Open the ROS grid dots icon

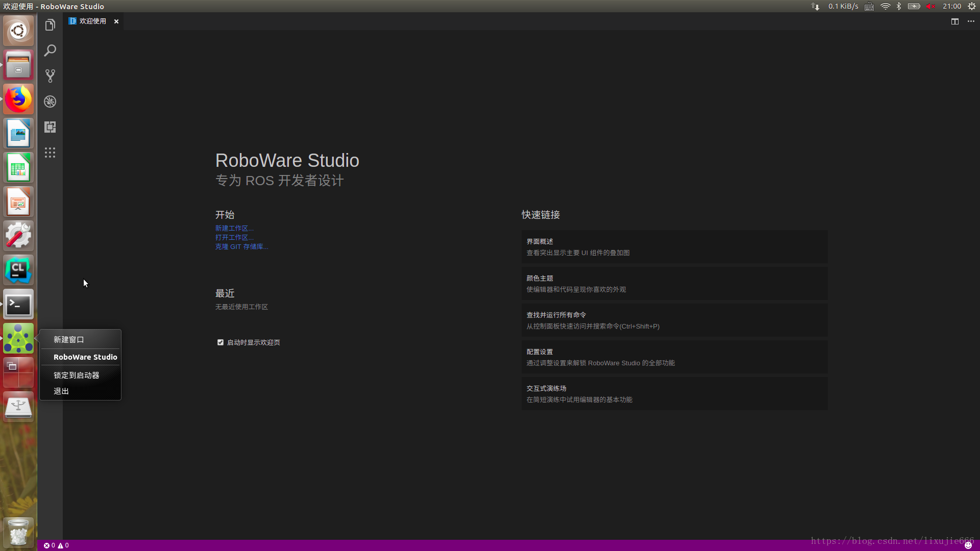[x=50, y=153]
